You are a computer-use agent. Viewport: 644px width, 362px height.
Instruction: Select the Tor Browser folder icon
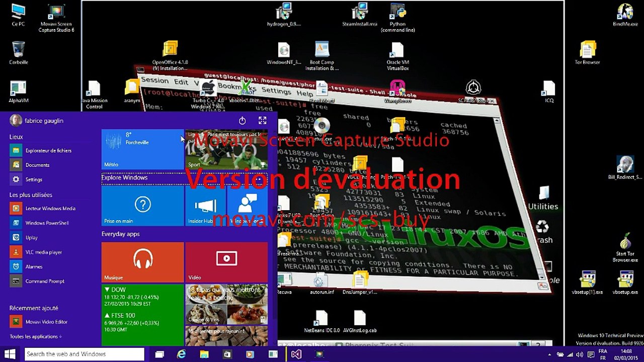point(587,53)
